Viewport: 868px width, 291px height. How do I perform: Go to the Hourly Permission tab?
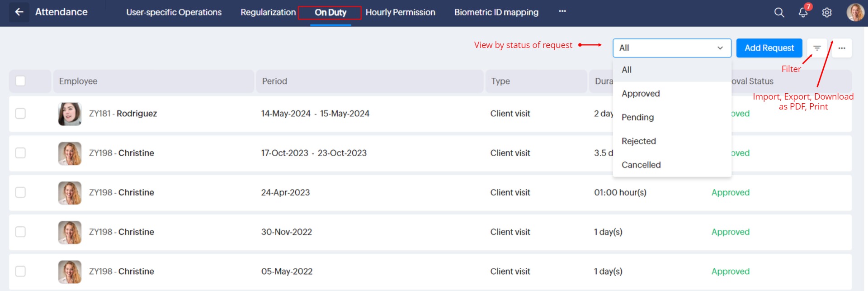click(400, 12)
